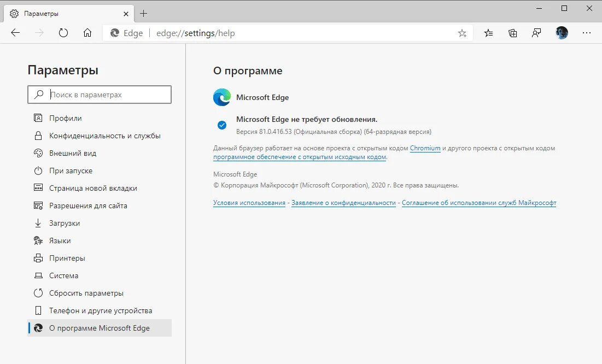
Task: Click the Microsoft Edge не требует обновления text
Action: point(307,119)
